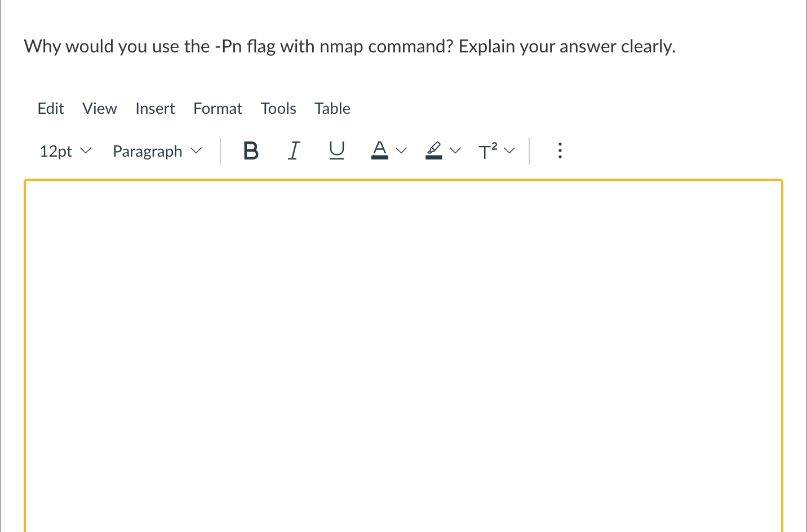The image size is (807, 532).
Task: Expand the text color dropdown arrow
Action: pos(401,150)
